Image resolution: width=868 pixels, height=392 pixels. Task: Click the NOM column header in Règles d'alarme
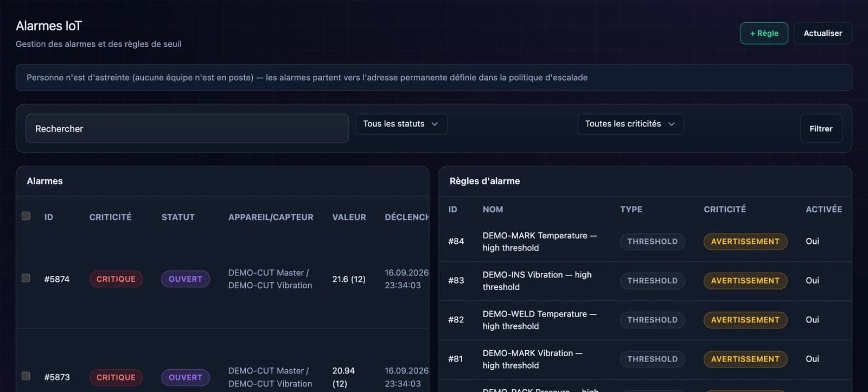tap(493, 210)
